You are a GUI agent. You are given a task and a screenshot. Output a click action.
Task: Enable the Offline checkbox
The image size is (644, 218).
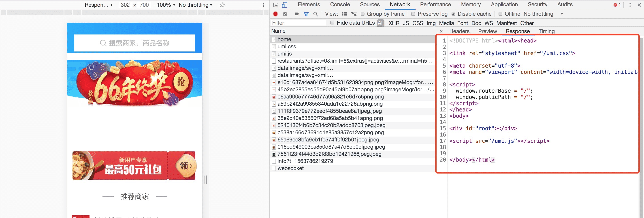(500, 14)
